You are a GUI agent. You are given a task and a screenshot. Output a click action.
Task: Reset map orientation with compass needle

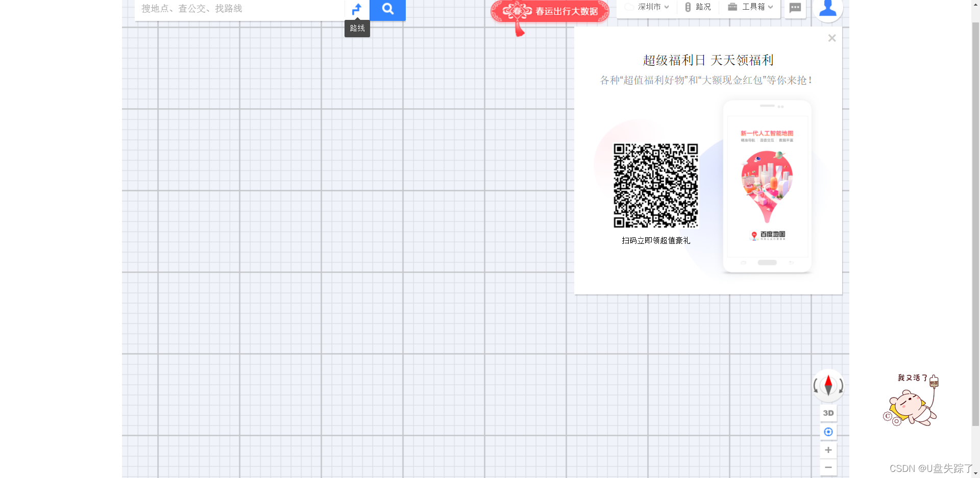(x=828, y=385)
